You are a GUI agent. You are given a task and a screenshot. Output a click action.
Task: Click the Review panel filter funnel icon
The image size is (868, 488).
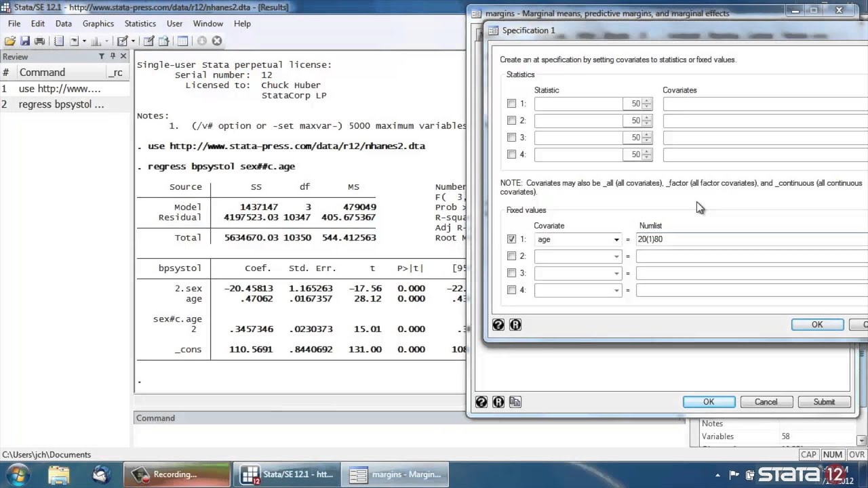[102, 56]
